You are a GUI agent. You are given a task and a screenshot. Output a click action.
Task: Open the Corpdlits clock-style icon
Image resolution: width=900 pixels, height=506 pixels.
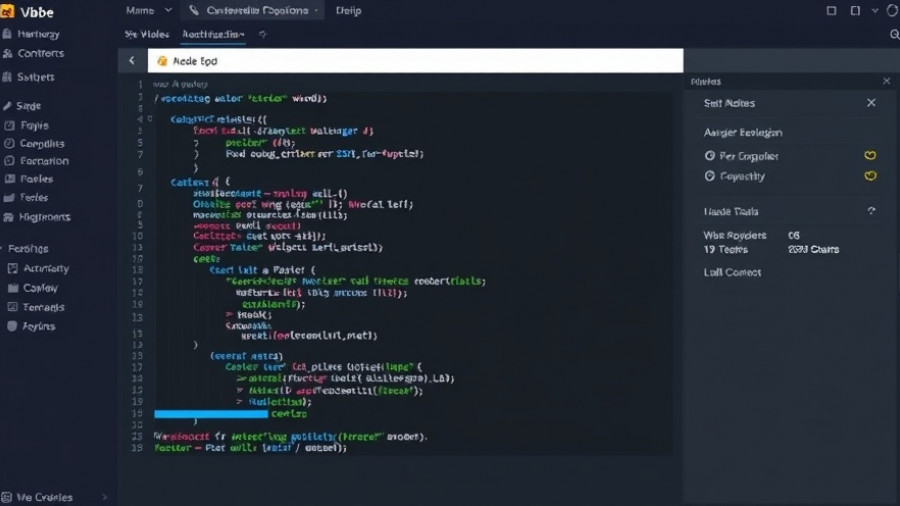(9, 143)
